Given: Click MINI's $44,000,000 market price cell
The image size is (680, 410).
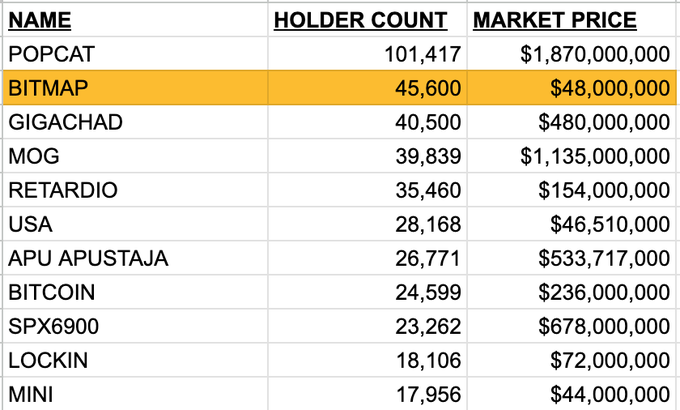Looking at the screenshot, I should [x=610, y=394].
